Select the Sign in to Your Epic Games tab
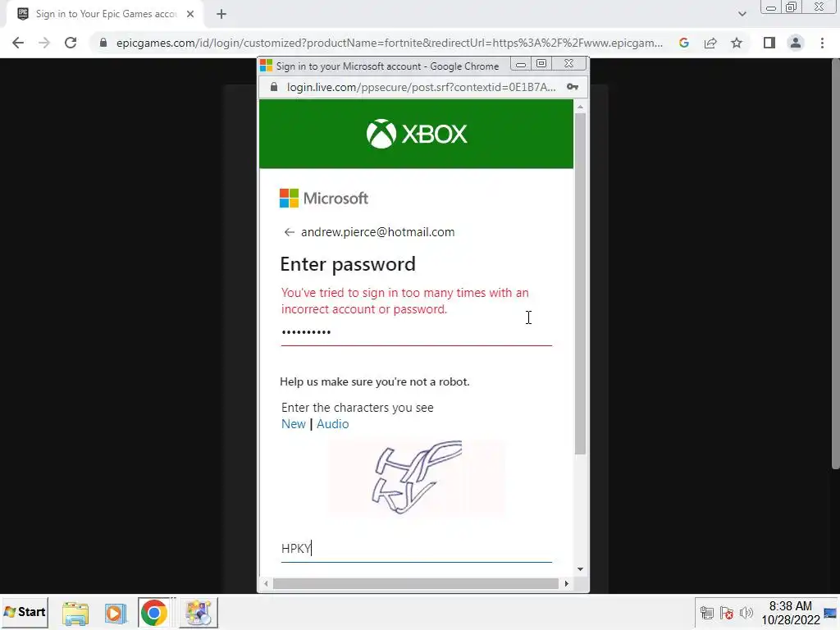 (x=105, y=14)
